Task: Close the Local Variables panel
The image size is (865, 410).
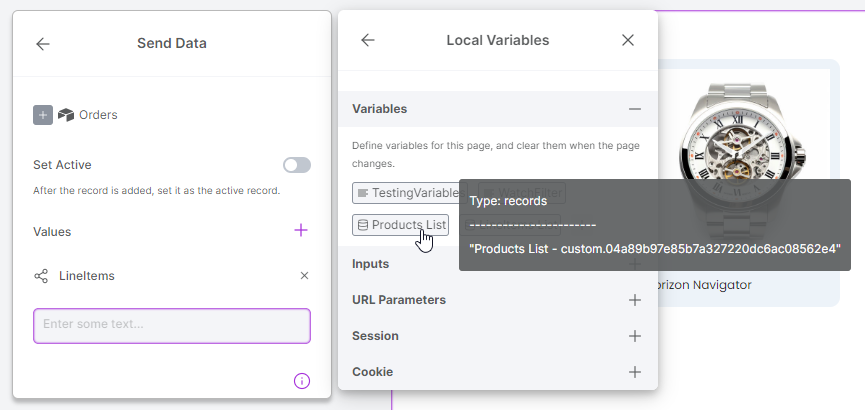Action: [x=628, y=40]
